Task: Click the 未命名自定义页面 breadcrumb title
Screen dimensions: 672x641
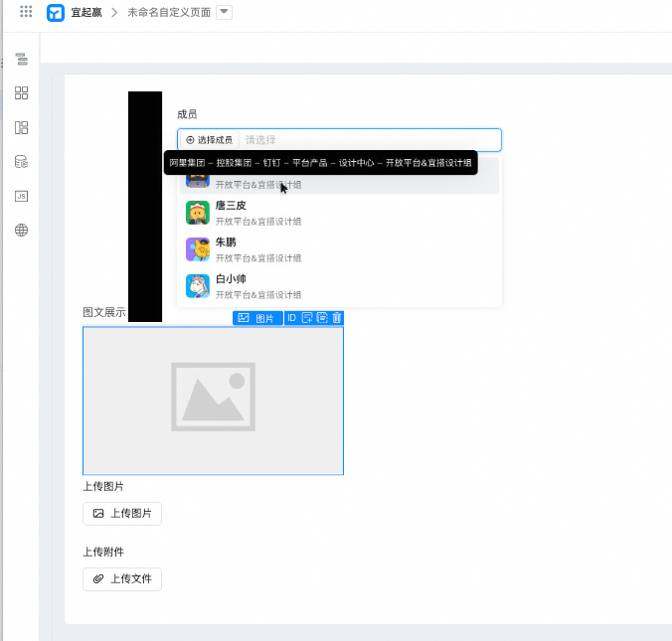Action: [x=168, y=13]
